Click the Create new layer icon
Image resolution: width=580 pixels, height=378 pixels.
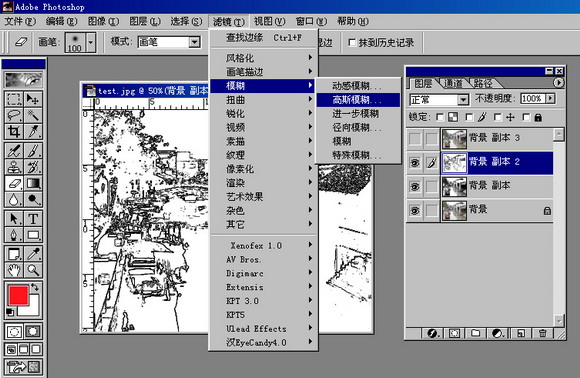521,333
